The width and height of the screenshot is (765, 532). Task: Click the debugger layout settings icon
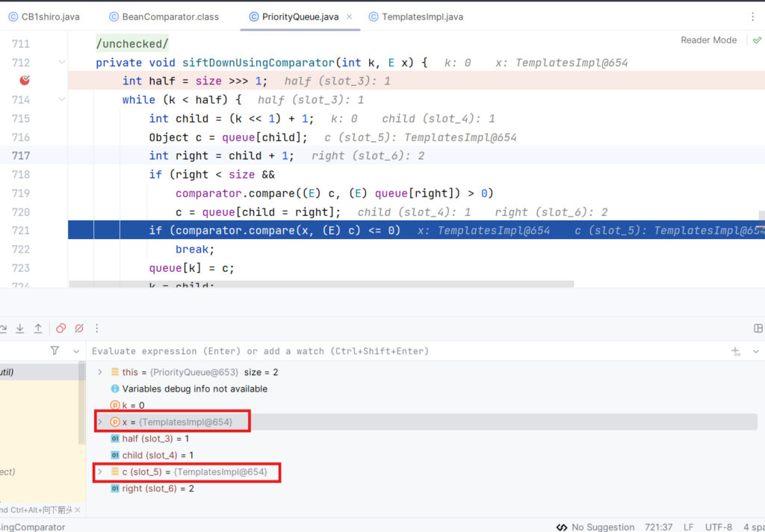pyautogui.click(x=758, y=328)
